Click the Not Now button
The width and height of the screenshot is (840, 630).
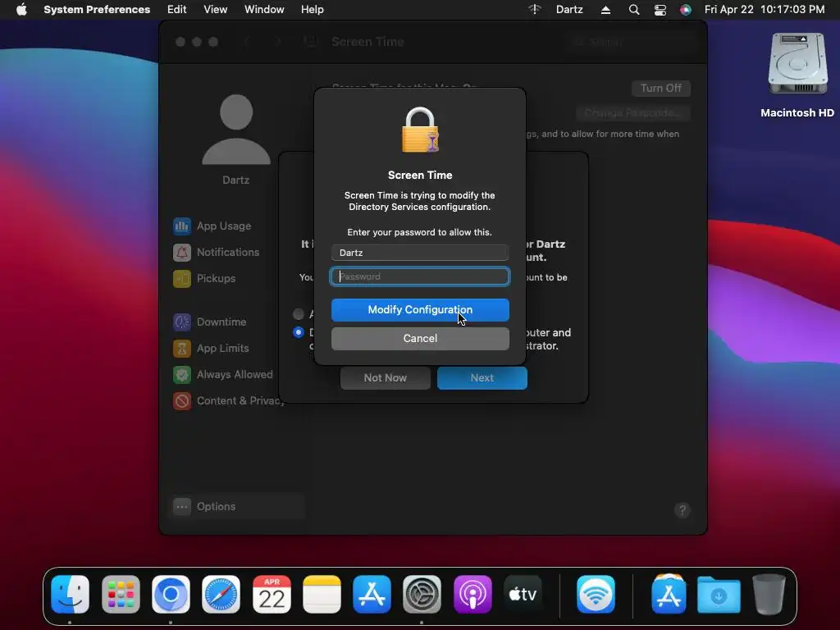coord(386,377)
